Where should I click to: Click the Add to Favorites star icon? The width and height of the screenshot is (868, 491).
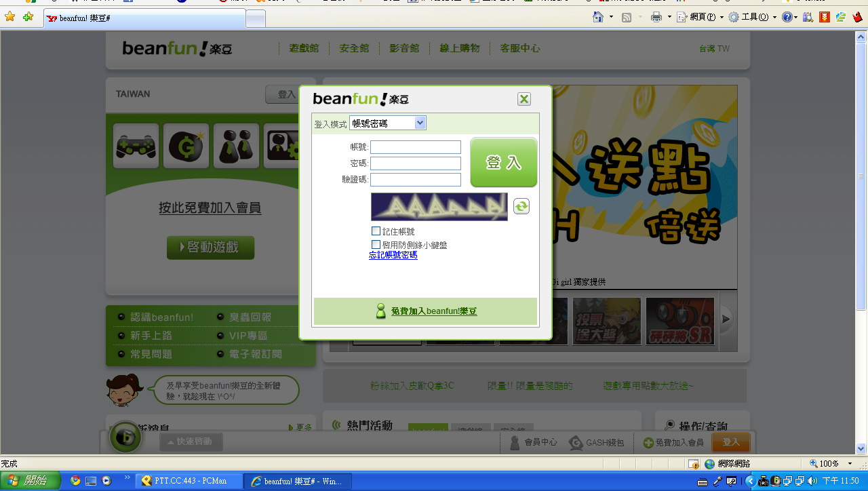coord(28,17)
